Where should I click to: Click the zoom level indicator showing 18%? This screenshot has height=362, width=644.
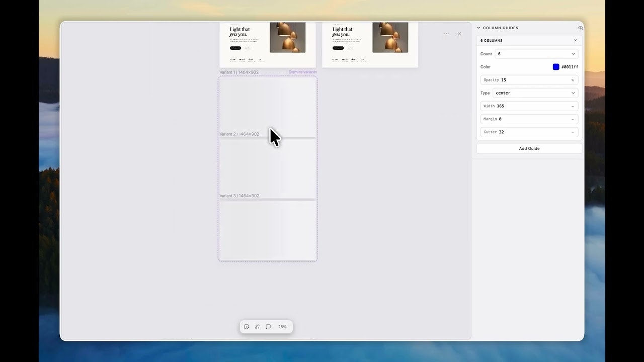[282, 326]
